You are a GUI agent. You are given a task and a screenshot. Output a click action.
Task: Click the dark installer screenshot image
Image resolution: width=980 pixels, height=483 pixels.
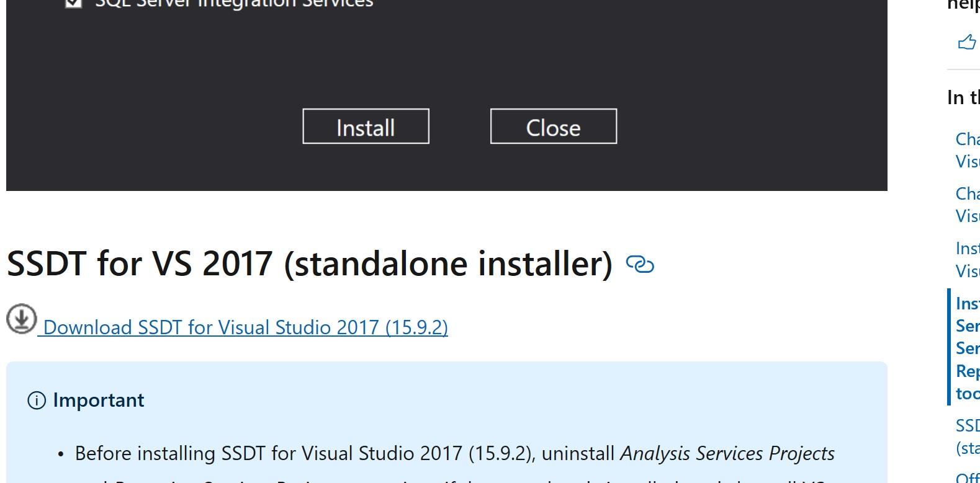[x=446, y=62]
